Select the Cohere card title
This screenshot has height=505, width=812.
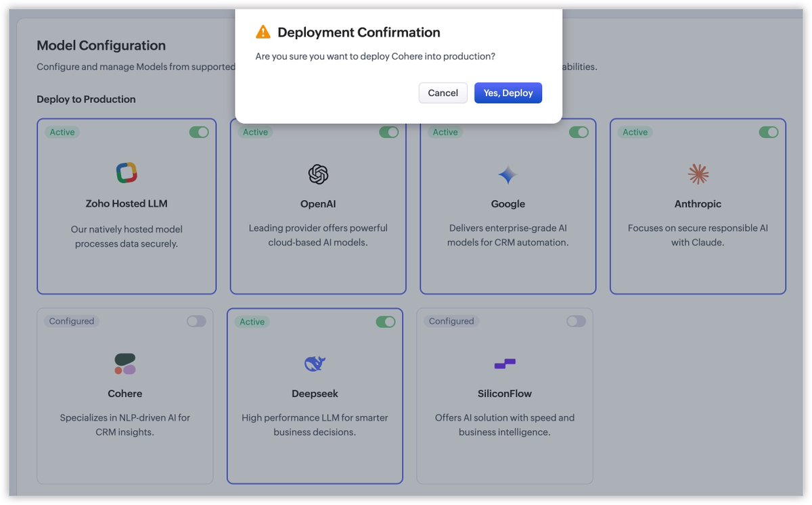tap(125, 393)
